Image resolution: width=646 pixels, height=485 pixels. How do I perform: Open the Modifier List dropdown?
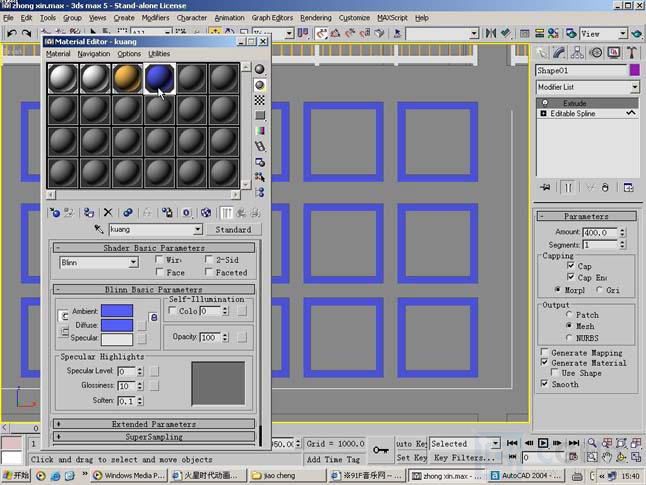[x=634, y=87]
